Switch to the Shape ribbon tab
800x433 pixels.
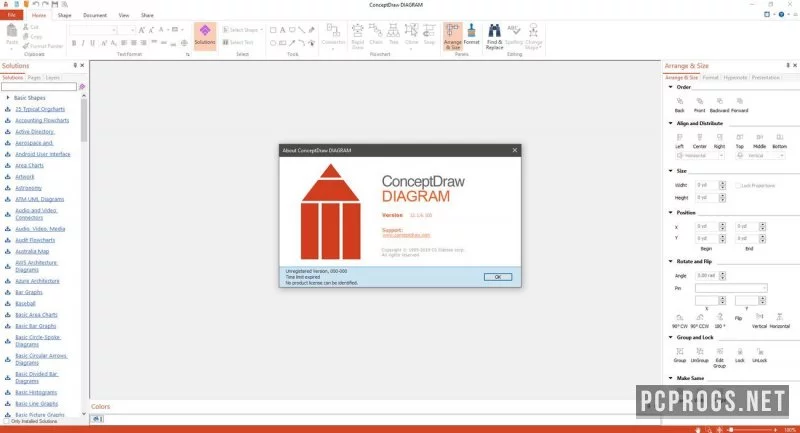[64, 15]
